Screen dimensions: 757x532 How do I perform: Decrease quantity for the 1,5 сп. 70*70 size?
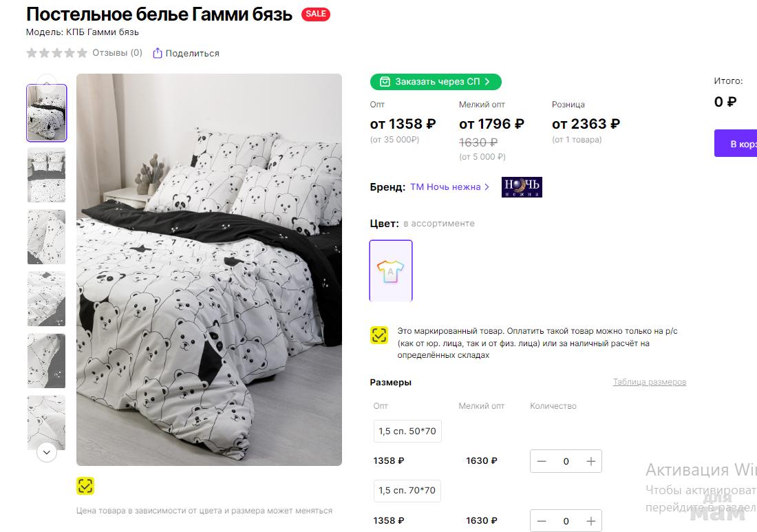point(542,521)
